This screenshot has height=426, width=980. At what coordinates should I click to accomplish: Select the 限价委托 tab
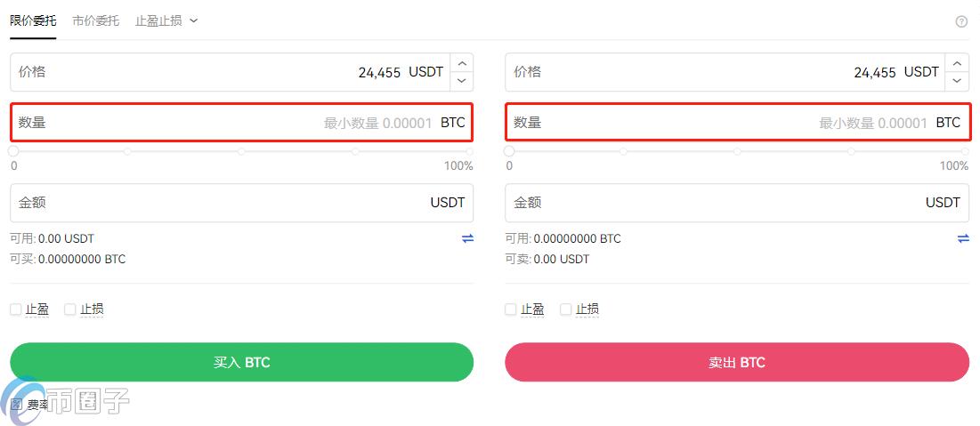click(33, 20)
